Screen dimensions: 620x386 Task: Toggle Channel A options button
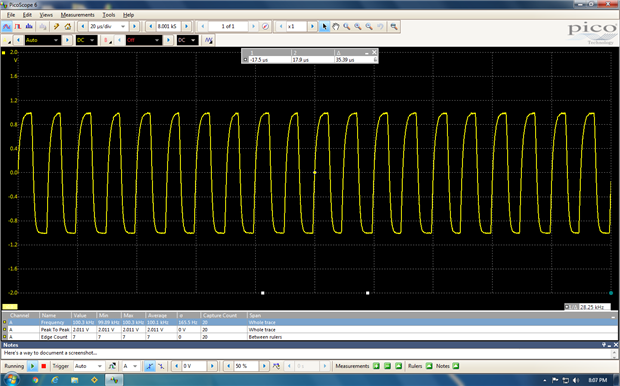(6, 40)
